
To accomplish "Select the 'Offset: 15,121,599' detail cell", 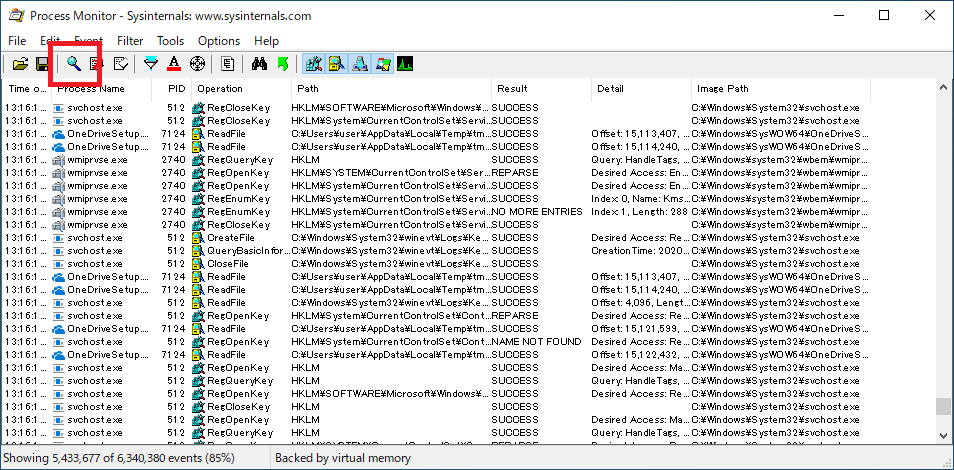I will [x=641, y=329].
